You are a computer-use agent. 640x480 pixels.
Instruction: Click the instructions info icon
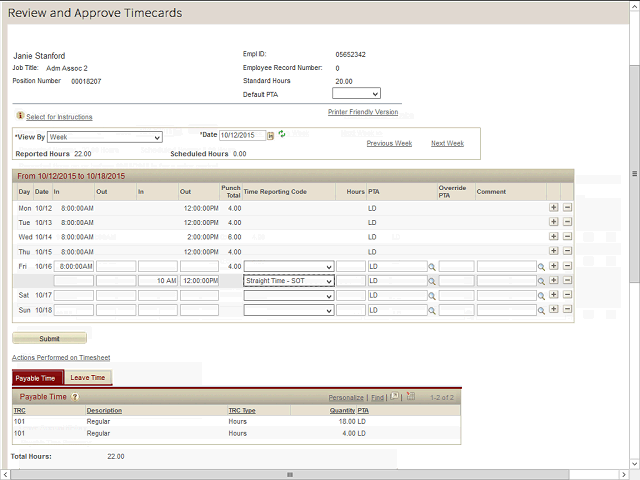(x=20, y=116)
